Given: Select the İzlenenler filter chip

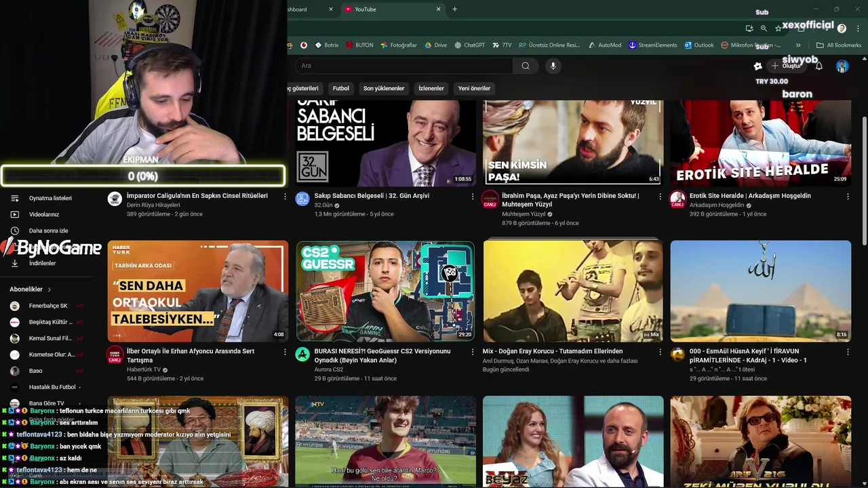Looking at the screenshot, I should (431, 88).
